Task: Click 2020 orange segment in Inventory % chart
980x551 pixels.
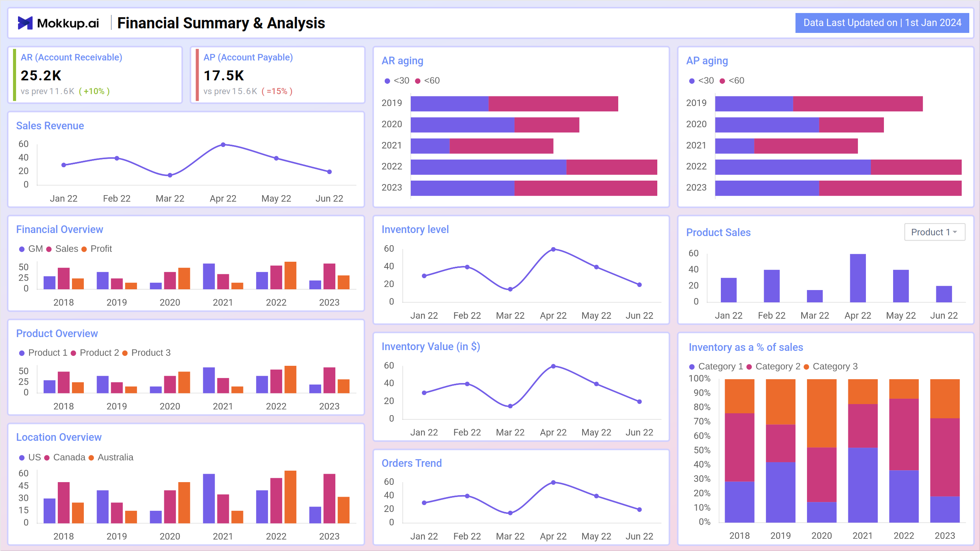Action: pyautogui.click(x=822, y=413)
